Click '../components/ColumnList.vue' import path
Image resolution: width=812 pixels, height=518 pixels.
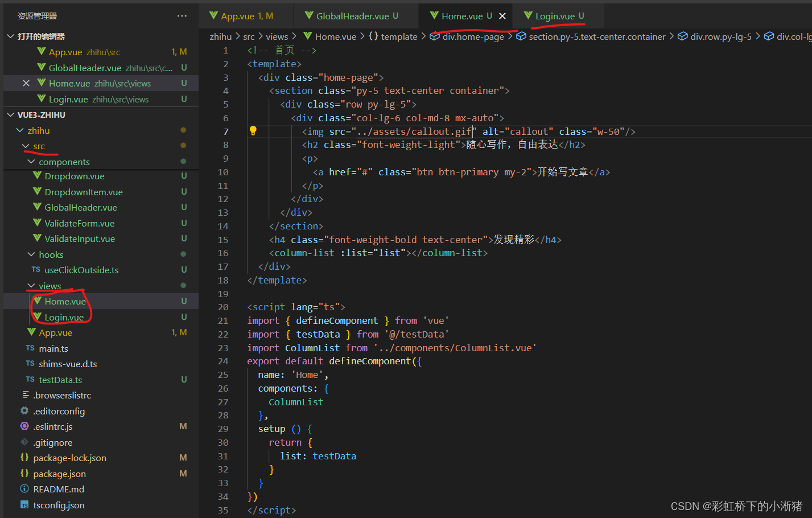pyautogui.click(x=455, y=348)
